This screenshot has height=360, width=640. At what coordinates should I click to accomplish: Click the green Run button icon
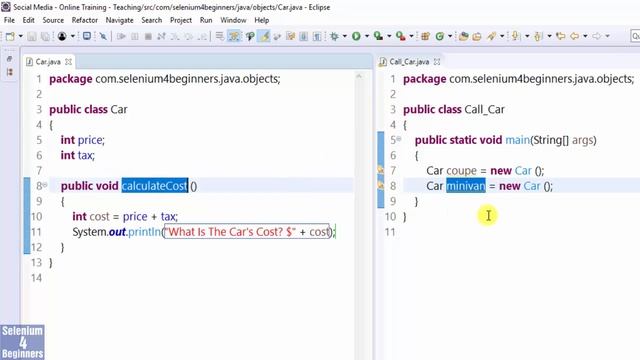(x=356, y=36)
